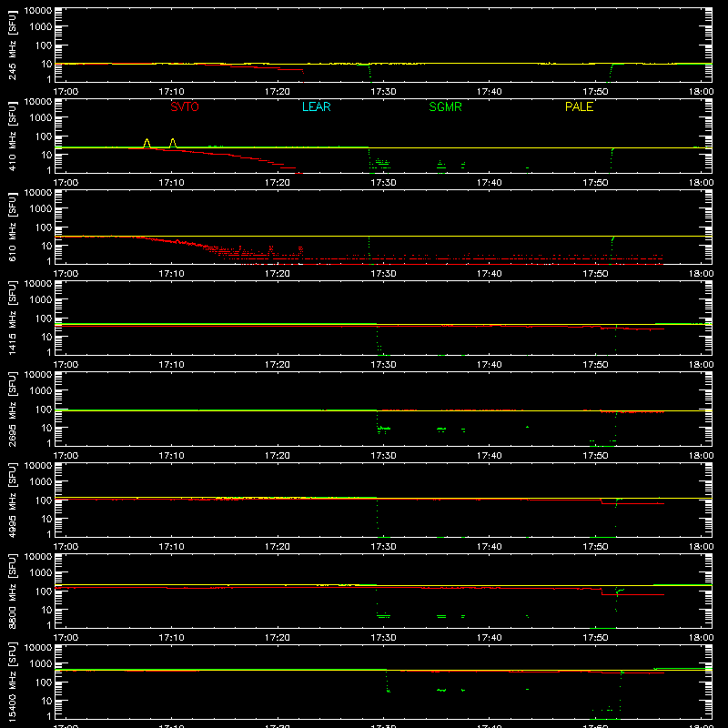
Task: Click 17:00 tick label under 245 MHz plot
Action: point(66,92)
